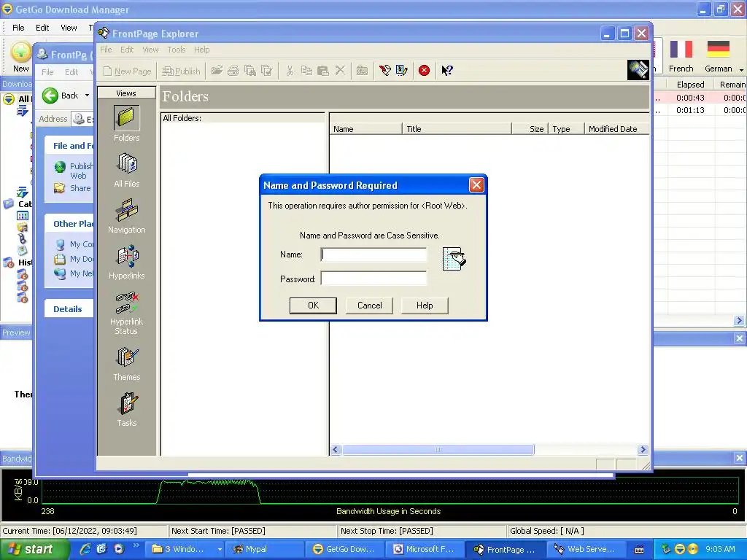
Task: Click the Paste clipboard toolbar icon
Action: point(323,71)
